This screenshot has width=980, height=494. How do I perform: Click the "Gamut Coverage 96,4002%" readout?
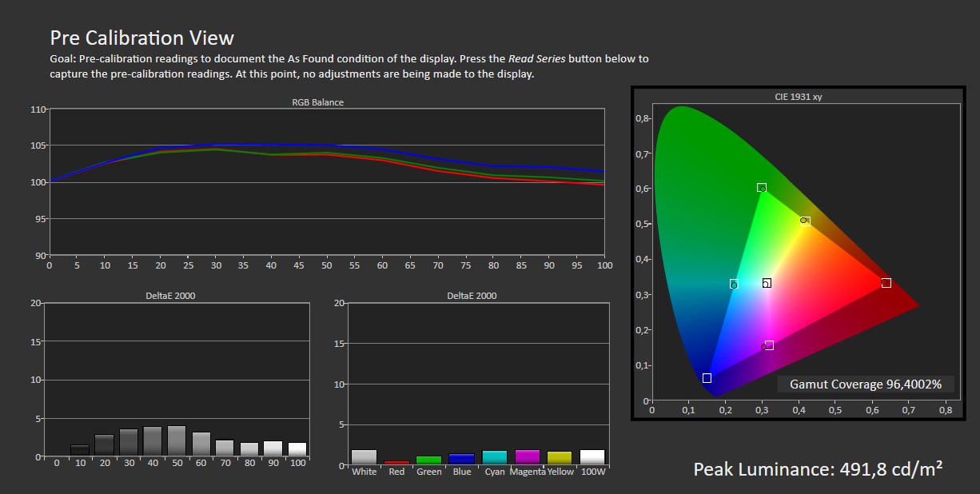click(866, 384)
